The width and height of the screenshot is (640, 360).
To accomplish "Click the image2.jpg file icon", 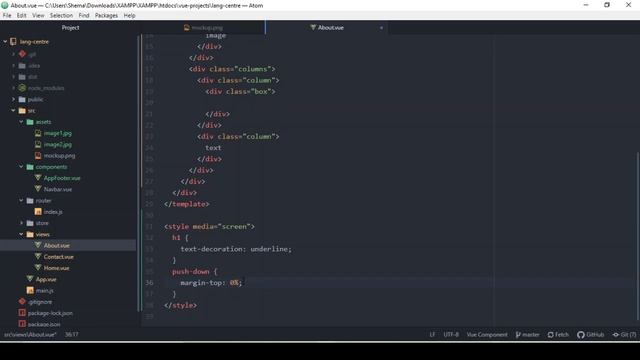I will click(38, 144).
